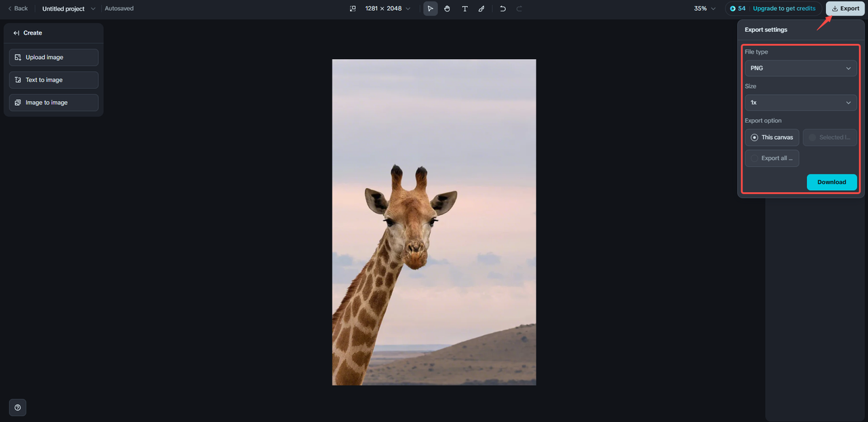The height and width of the screenshot is (422, 868).
Task: Select the Export all option
Action: pos(772,158)
